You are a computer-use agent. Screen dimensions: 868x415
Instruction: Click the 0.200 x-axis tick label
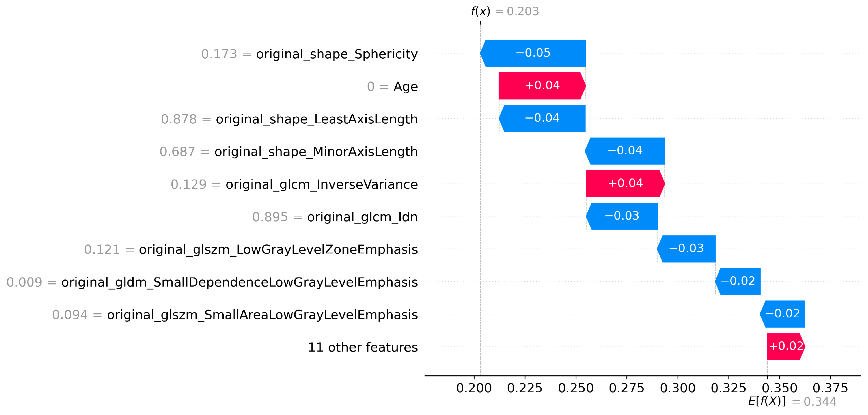[x=474, y=388]
